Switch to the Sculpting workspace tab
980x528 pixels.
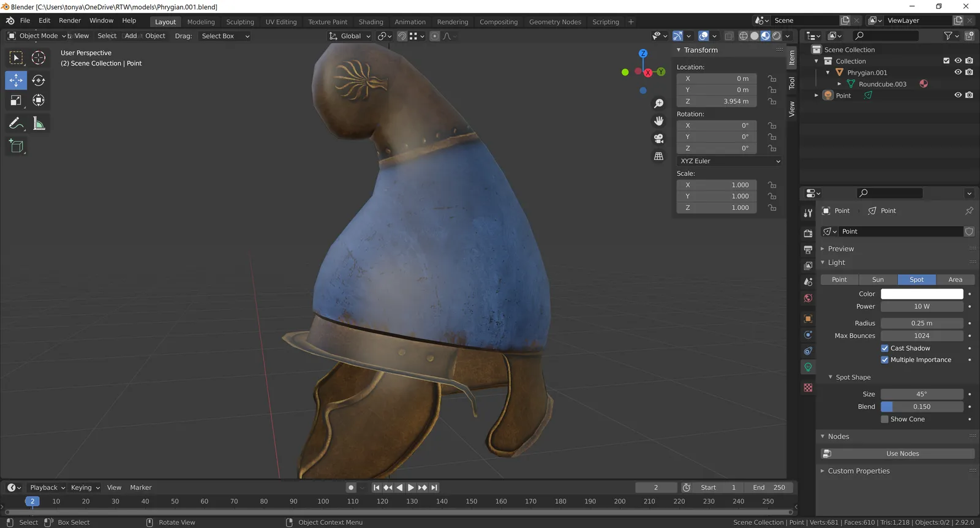click(240, 21)
